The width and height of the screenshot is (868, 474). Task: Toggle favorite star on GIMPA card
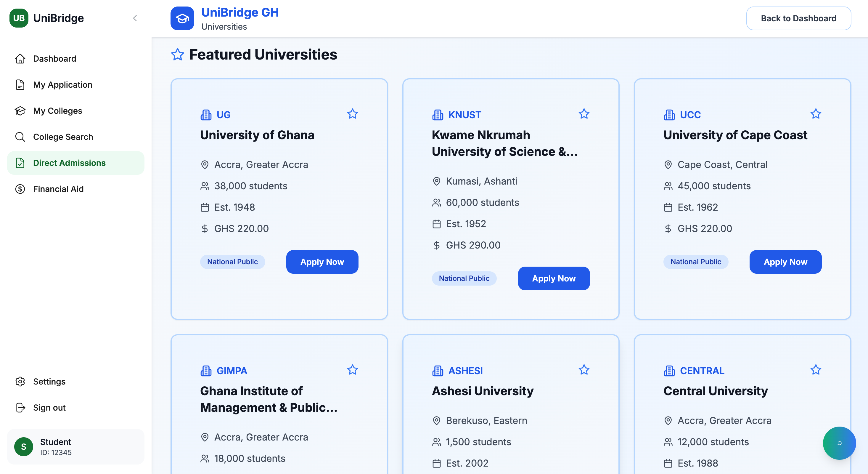[x=352, y=370]
